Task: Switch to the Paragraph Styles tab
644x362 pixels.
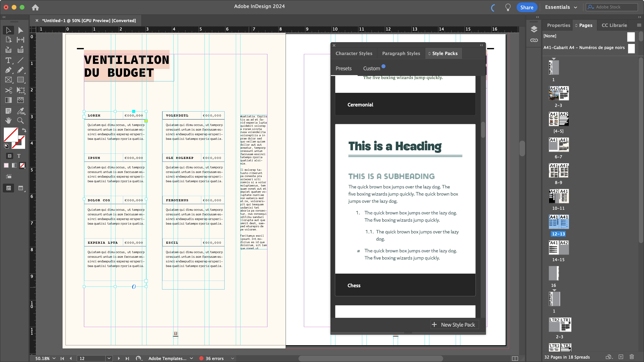Action: point(401,53)
